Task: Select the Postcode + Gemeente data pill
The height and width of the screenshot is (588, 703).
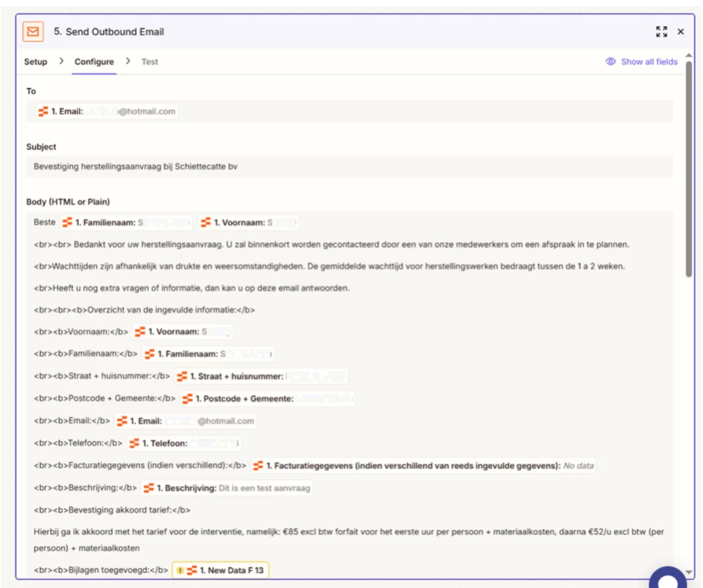Action: tap(267, 399)
